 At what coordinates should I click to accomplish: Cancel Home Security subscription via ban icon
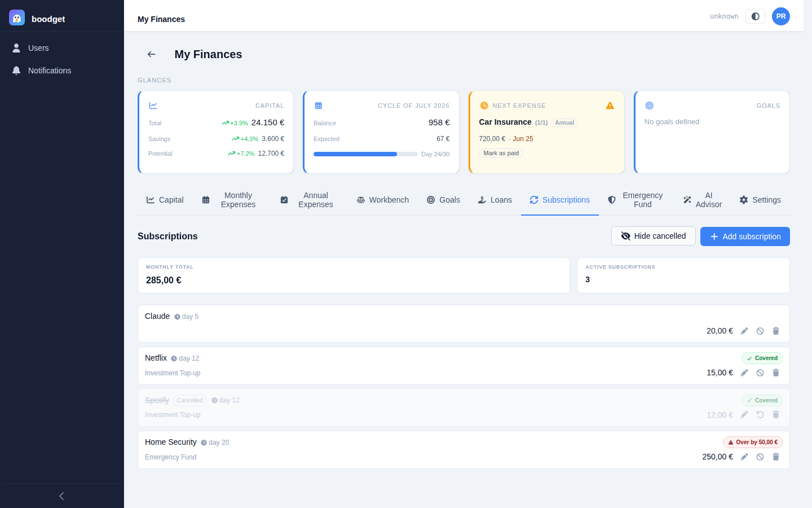click(760, 457)
